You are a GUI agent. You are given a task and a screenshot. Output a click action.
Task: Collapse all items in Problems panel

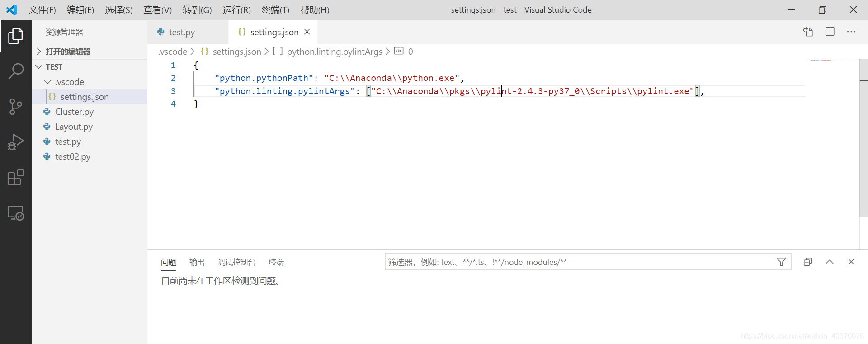tap(808, 262)
